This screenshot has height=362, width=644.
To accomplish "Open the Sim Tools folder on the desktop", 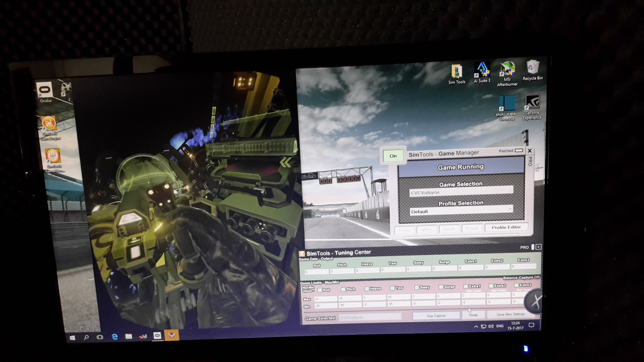I will 457,74.
